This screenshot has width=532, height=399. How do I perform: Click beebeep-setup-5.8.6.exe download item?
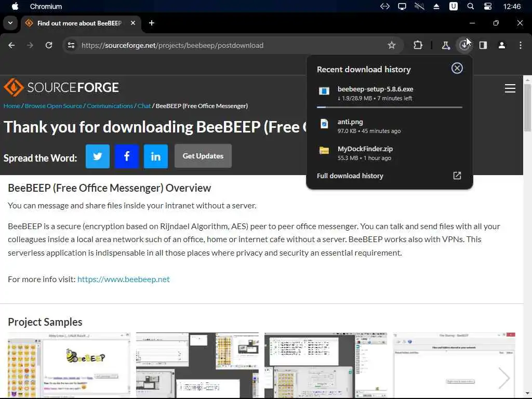(x=390, y=94)
